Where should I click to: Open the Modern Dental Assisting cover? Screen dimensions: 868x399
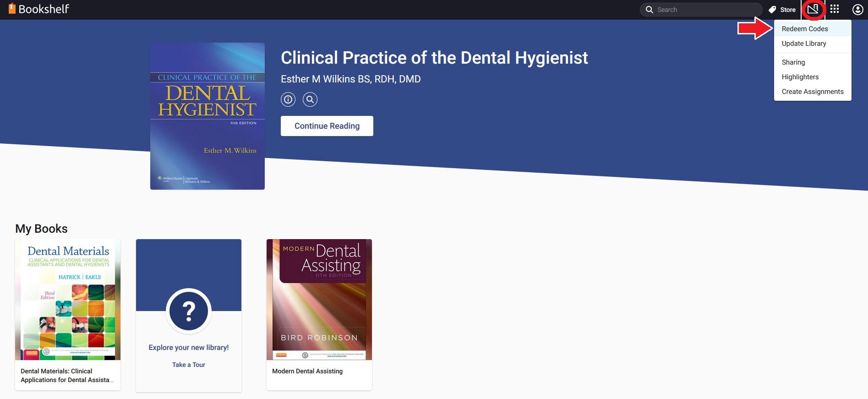pyautogui.click(x=319, y=300)
